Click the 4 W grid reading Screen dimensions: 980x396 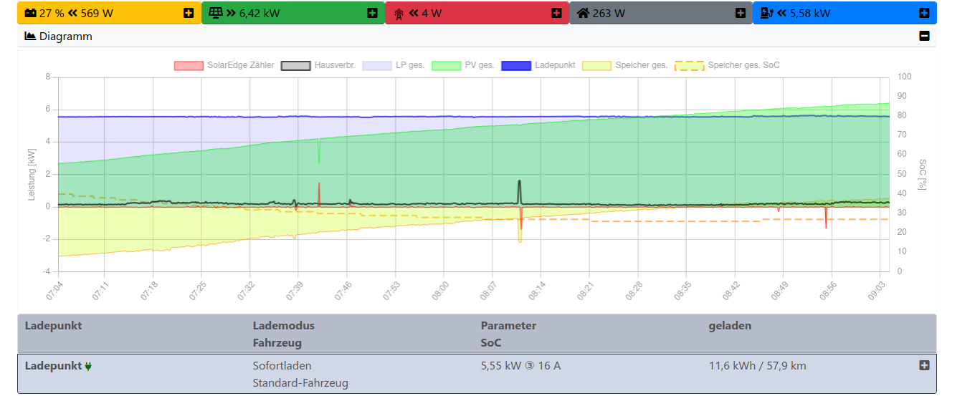point(425,13)
